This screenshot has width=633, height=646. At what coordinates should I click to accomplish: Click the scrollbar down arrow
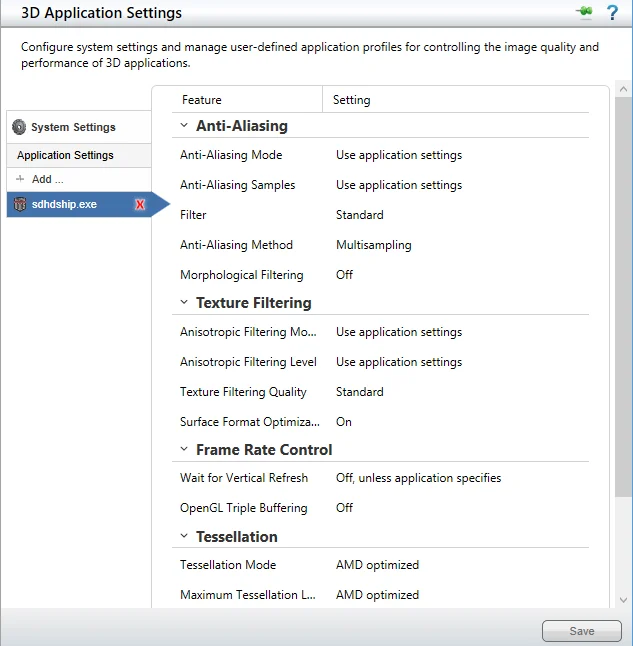[x=623, y=600]
